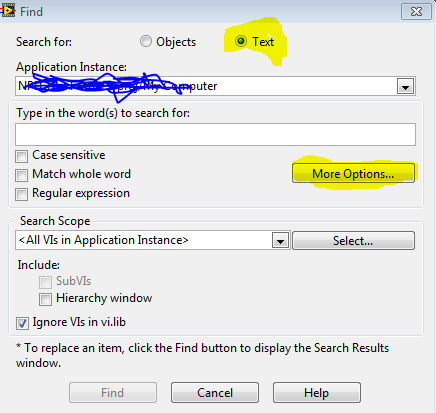Select the Text radio button

[241, 41]
